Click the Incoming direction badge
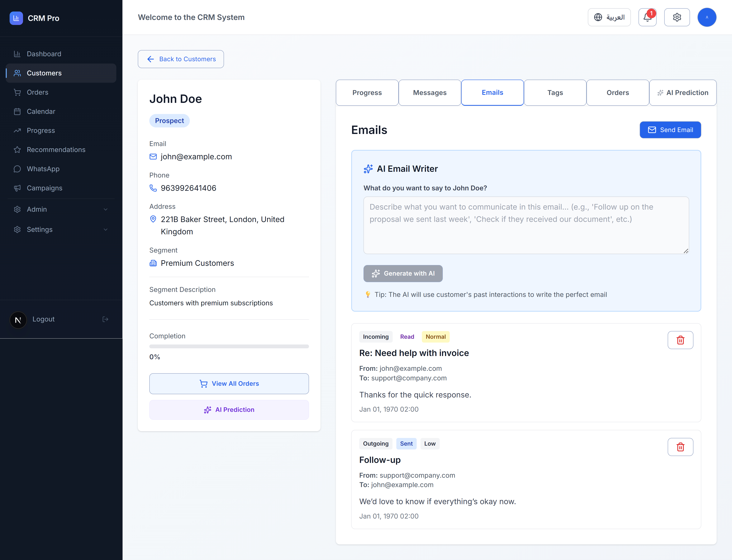The image size is (732, 560). point(376,337)
